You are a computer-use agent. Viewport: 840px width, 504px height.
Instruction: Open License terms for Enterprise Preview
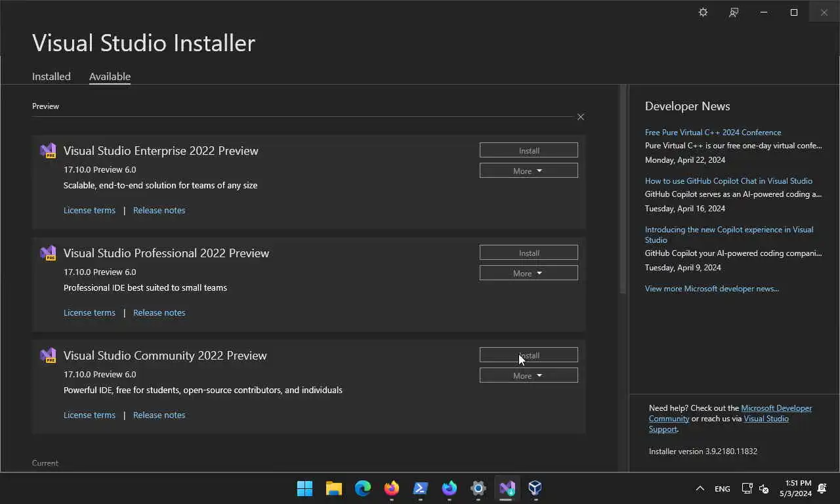tap(89, 210)
